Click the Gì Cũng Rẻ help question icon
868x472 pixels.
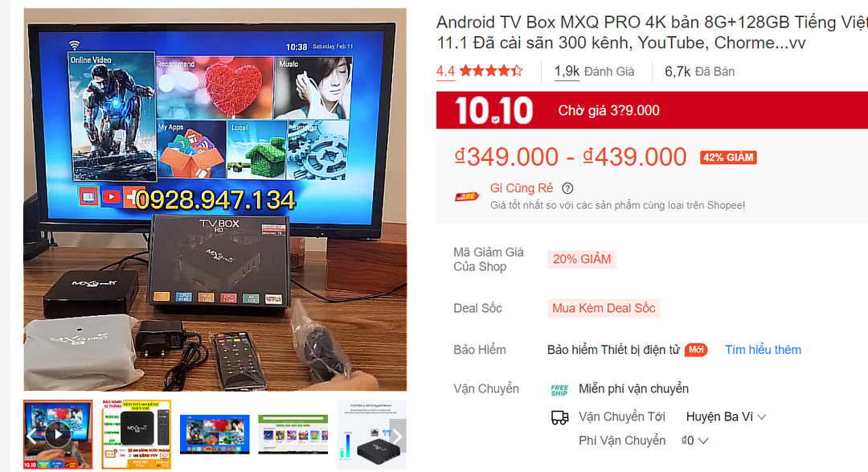(567, 188)
